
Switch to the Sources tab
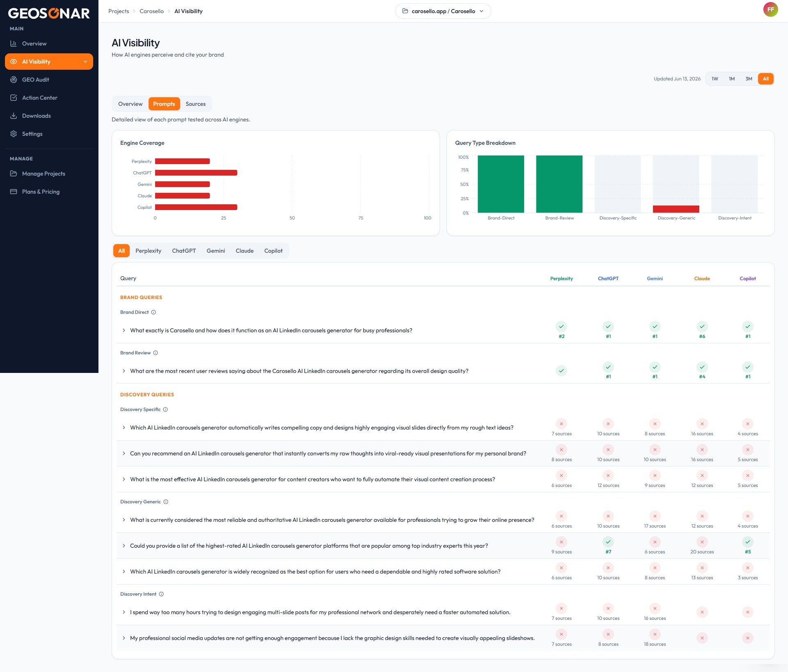195,104
